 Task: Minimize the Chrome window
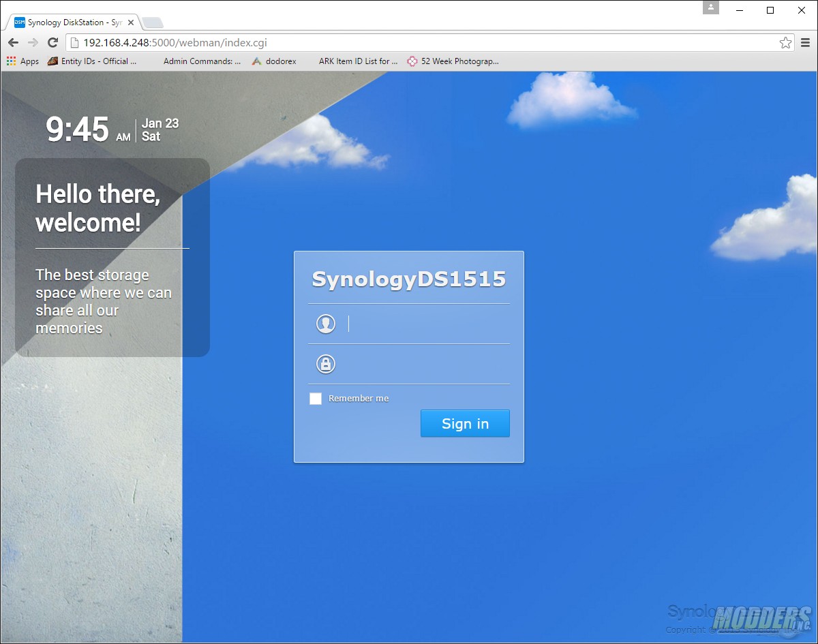click(739, 10)
